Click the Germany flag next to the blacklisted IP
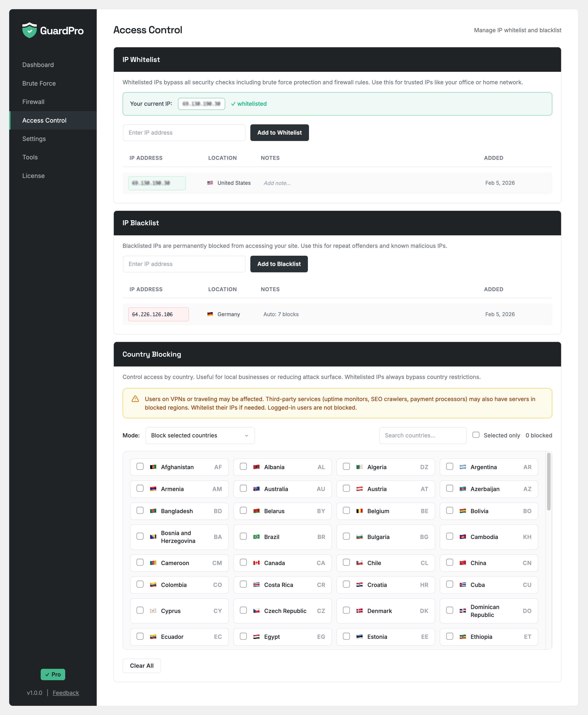Screen dimensions: 588x715 210,314
